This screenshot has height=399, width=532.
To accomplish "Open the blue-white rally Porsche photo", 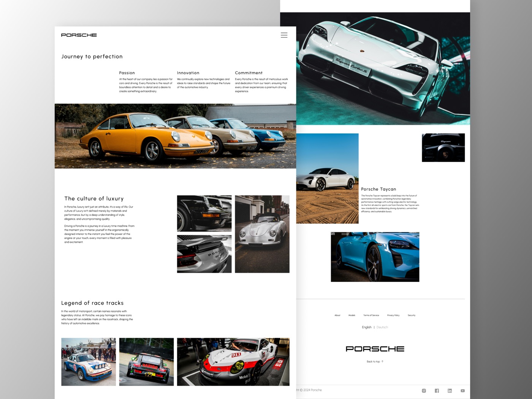I will pos(89,362).
